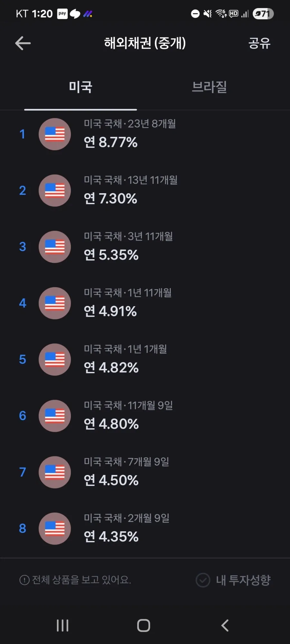
Task: Open 미국 국채 2개월 9일 at 4.35%
Action: tap(145, 529)
